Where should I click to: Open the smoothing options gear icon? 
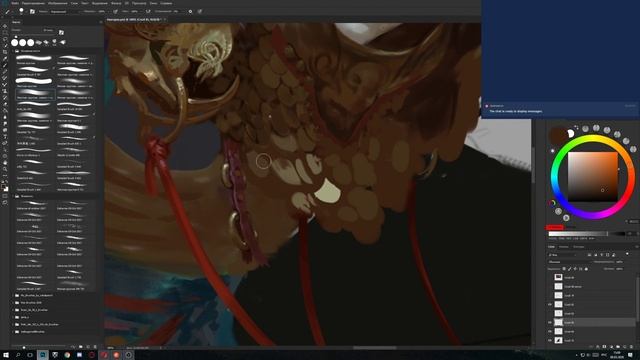point(190,11)
